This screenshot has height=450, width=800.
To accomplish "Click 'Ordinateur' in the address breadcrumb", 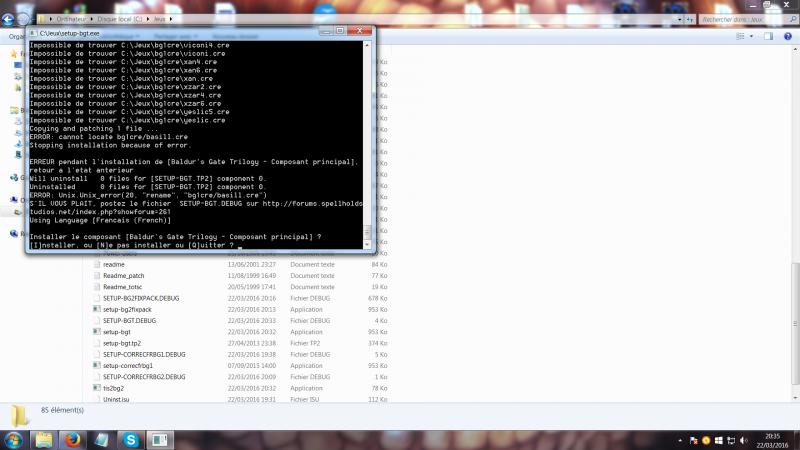I will (71, 19).
